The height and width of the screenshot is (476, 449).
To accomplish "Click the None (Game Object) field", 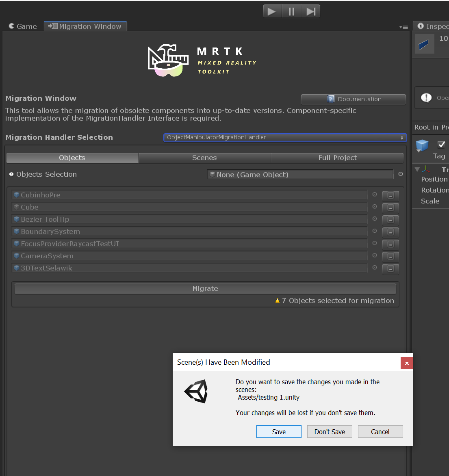I will [300, 175].
